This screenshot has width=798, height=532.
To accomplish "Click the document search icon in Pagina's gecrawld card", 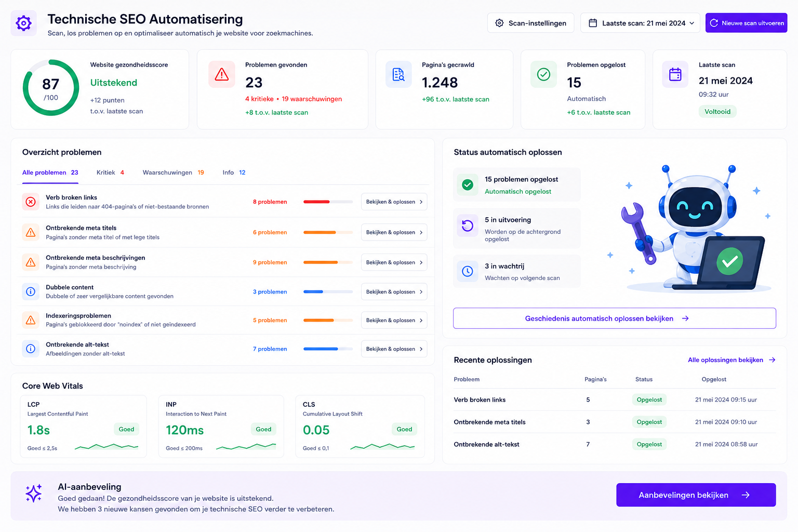I will pos(398,75).
